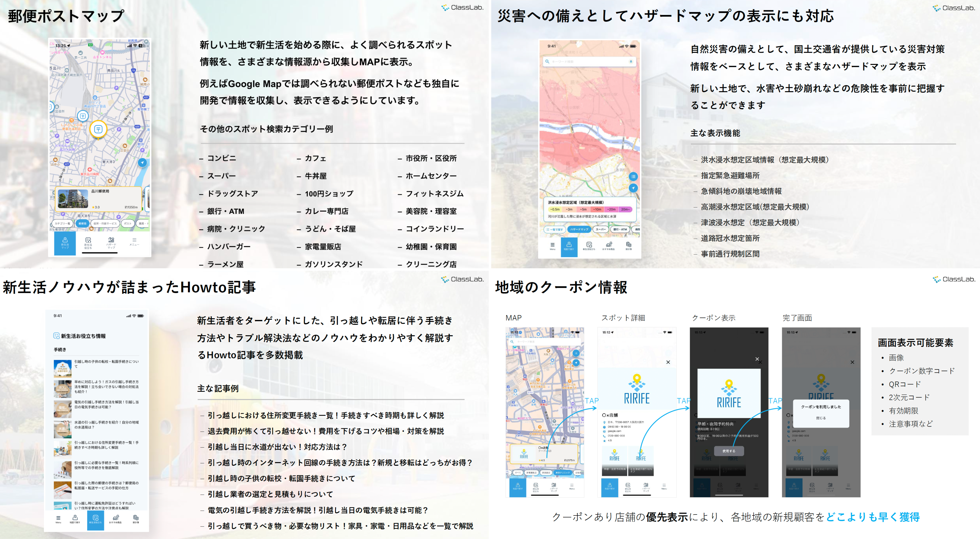The image size is (980, 539).
Task: Tap the blue list icon on the hazard map
Action: (633, 176)
